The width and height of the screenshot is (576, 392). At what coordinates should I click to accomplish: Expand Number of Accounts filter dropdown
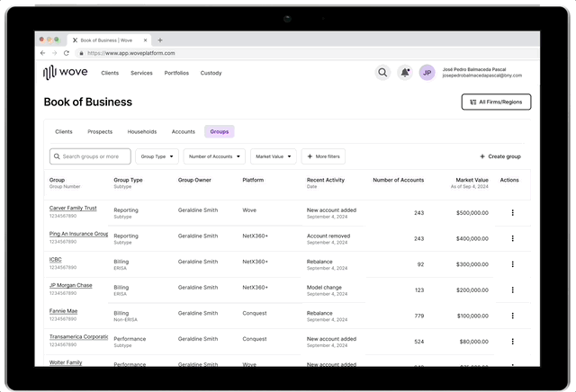coord(214,156)
